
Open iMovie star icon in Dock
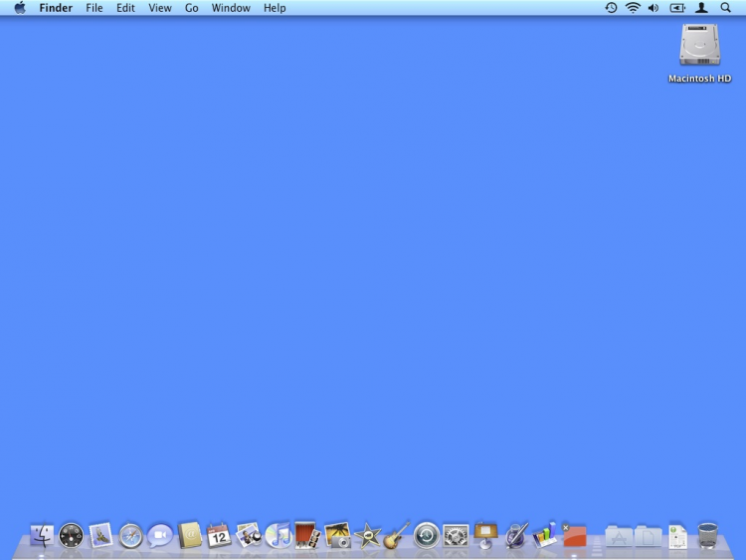(x=367, y=536)
